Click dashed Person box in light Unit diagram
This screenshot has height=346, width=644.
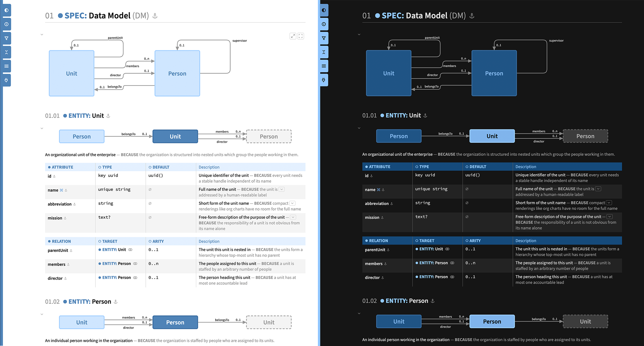(269, 136)
